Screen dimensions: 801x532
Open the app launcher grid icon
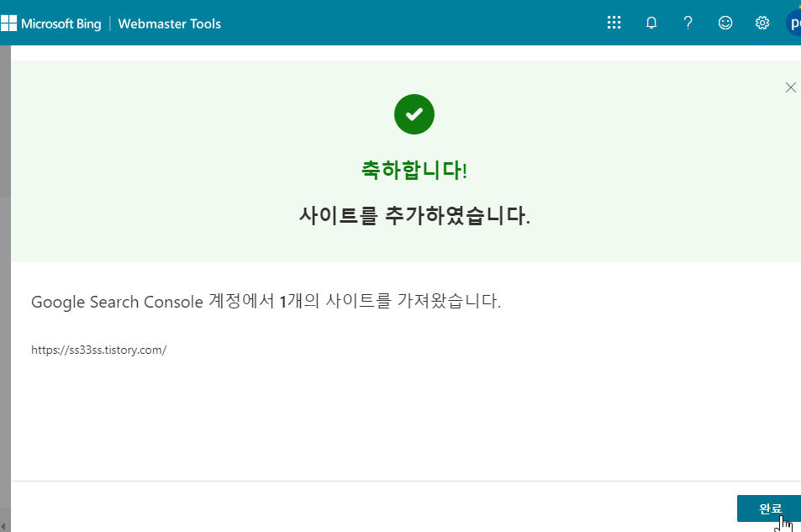pos(614,23)
